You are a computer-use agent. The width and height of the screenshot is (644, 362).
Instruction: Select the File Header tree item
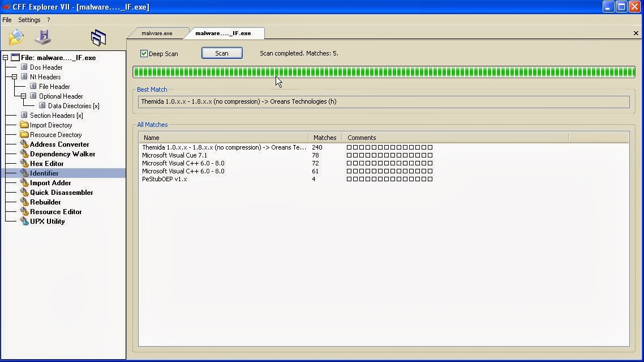tap(54, 86)
